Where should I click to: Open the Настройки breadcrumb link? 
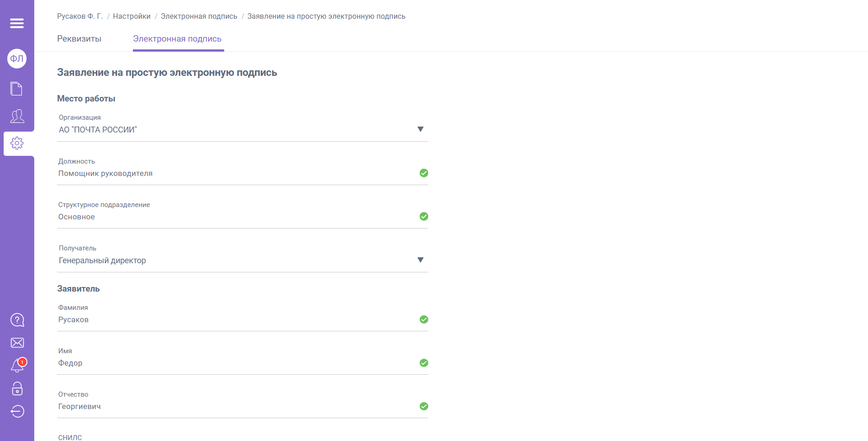point(132,16)
